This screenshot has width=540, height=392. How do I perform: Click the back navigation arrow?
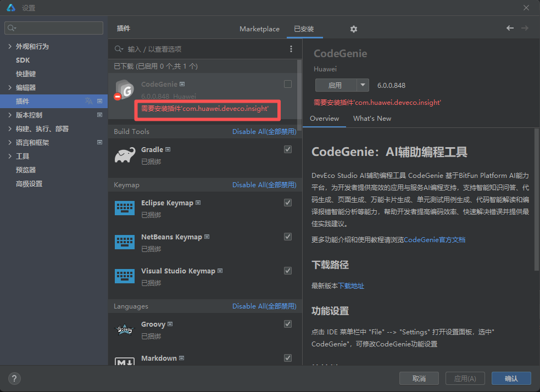coord(510,28)
